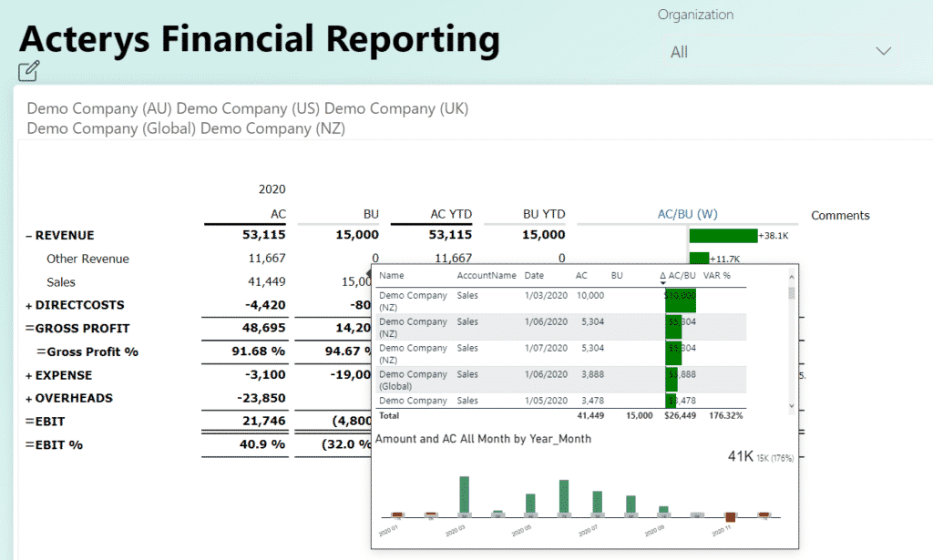The image size is (933, 560).
Task: Click the Gross Profit % AC value 91.68 %
Action: (x=258, y=351)
